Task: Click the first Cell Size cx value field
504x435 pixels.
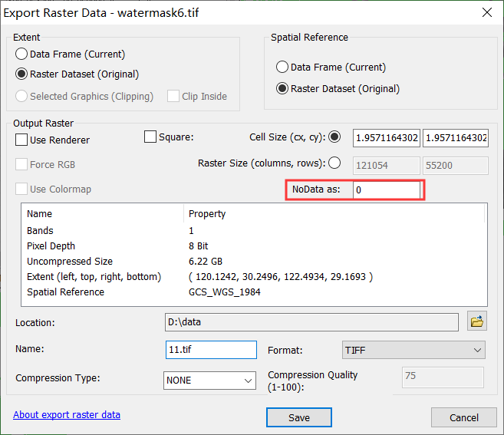Action: [x=387, y=138]
